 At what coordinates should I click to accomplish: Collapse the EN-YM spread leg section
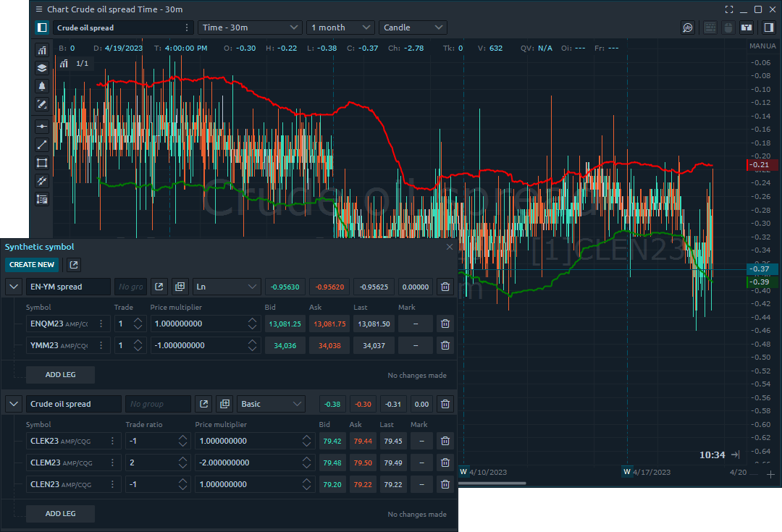pos(13,287)
